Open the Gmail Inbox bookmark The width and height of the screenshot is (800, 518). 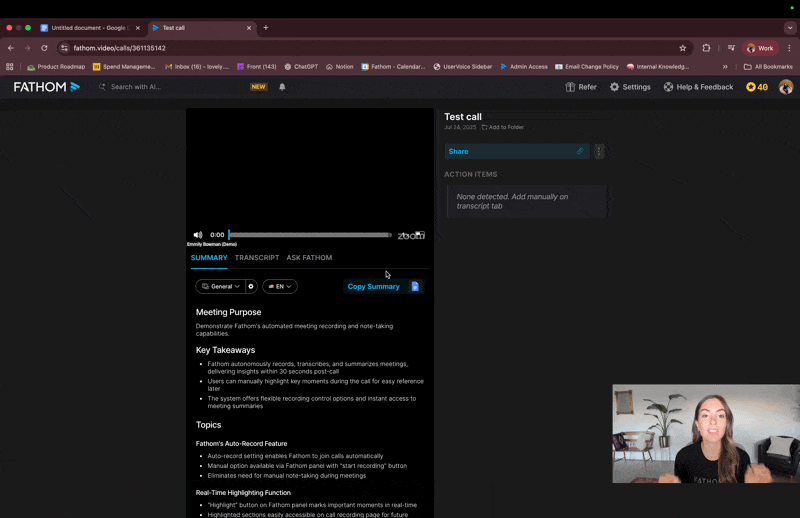click(197, 67)
